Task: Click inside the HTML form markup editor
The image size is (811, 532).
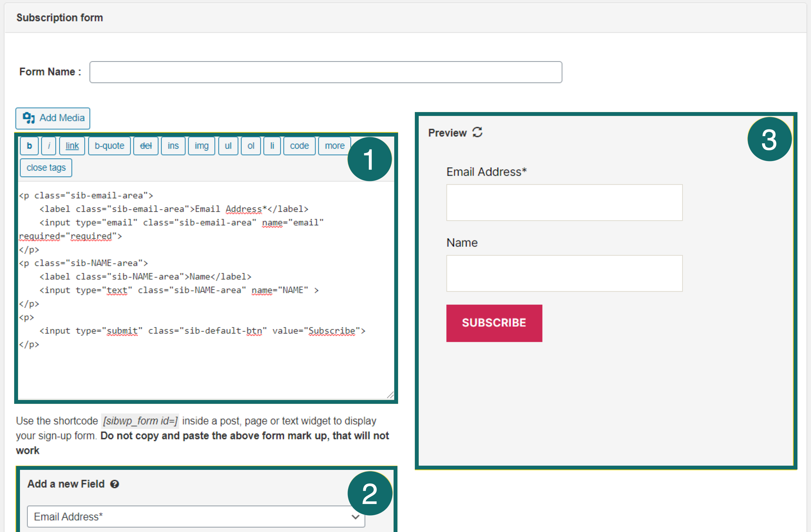Action: click(x=206, y=290)
